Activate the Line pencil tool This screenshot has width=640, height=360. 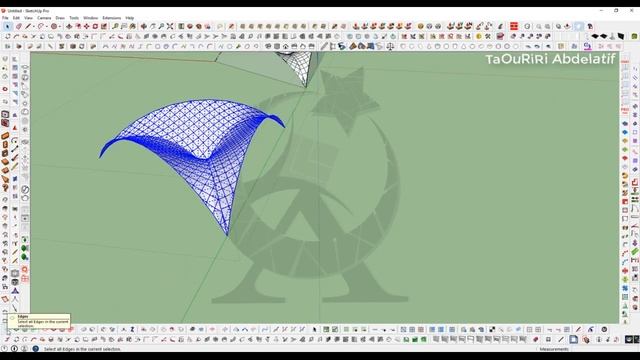[28, 27]
